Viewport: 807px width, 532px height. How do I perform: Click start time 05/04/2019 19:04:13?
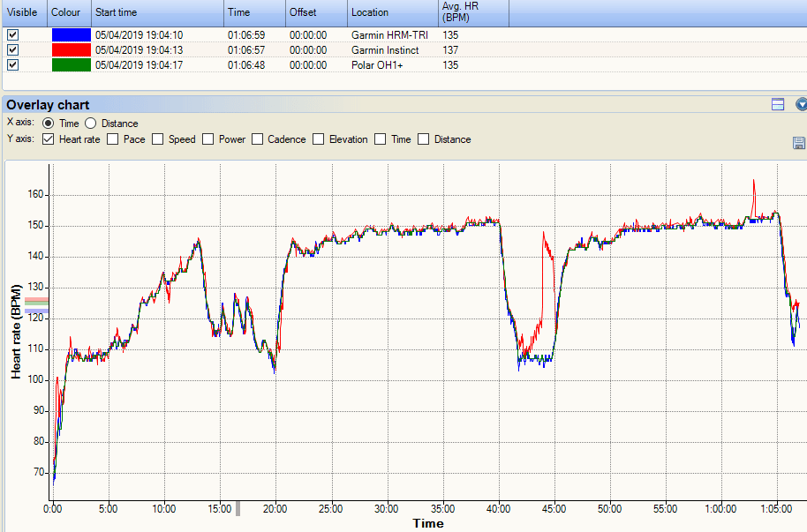[x=139, y=50]
